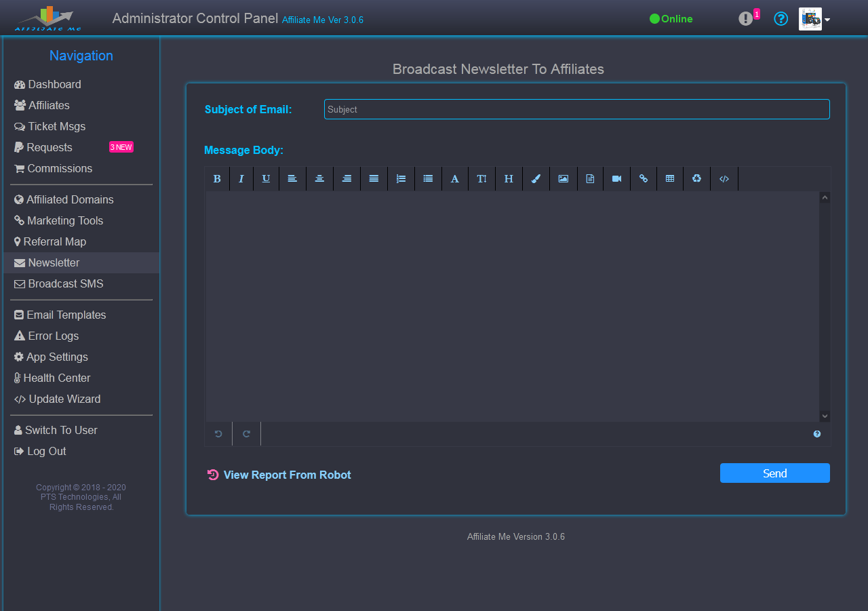This screenshot has width=868, height=611.
Task: Insert an ordered numbered list
Action: pyautogui.click(x=401, y=179)
